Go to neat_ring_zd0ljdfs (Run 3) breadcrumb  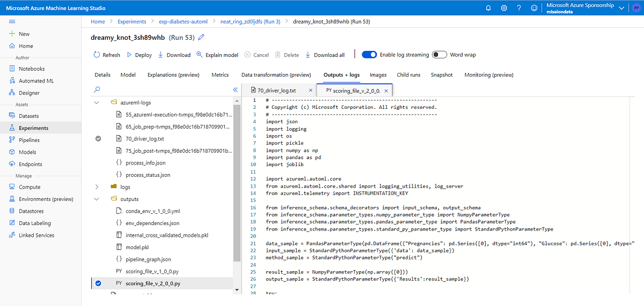pos(250,21)
